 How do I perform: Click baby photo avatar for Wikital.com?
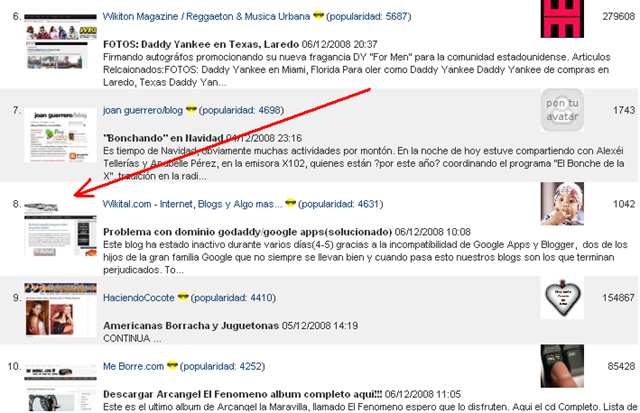click(562, 204)
